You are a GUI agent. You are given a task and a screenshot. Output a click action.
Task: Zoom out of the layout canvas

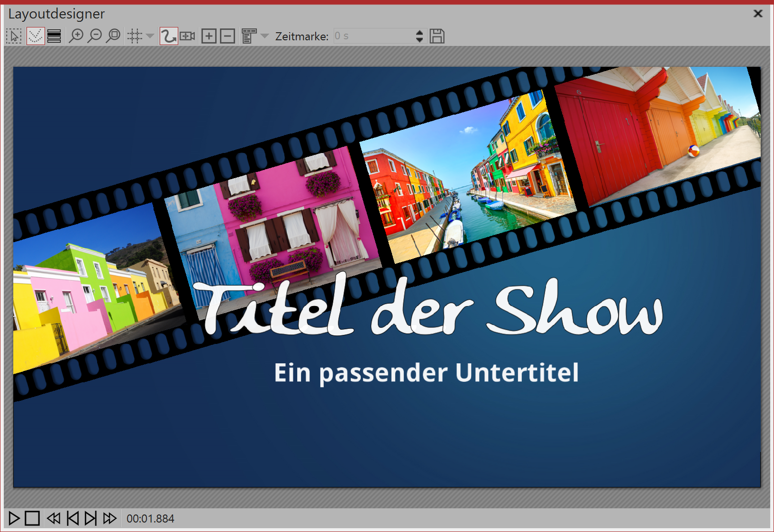coord(96,36)
